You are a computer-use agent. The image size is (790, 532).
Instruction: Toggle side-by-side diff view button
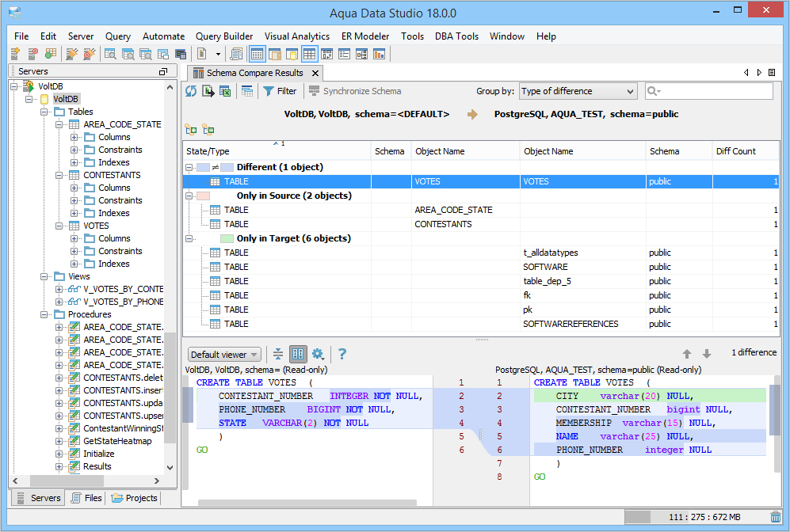[x=298, y=355]
